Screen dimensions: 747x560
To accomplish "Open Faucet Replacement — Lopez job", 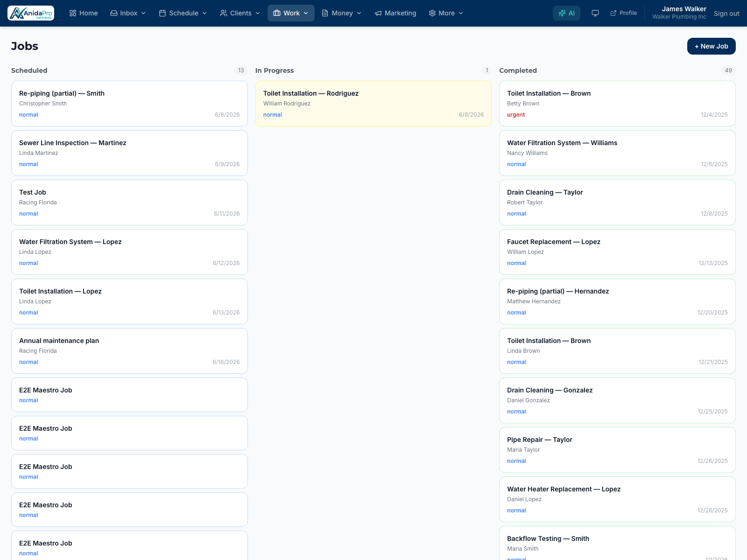I will pyautogui.click(x=617, y=252).
